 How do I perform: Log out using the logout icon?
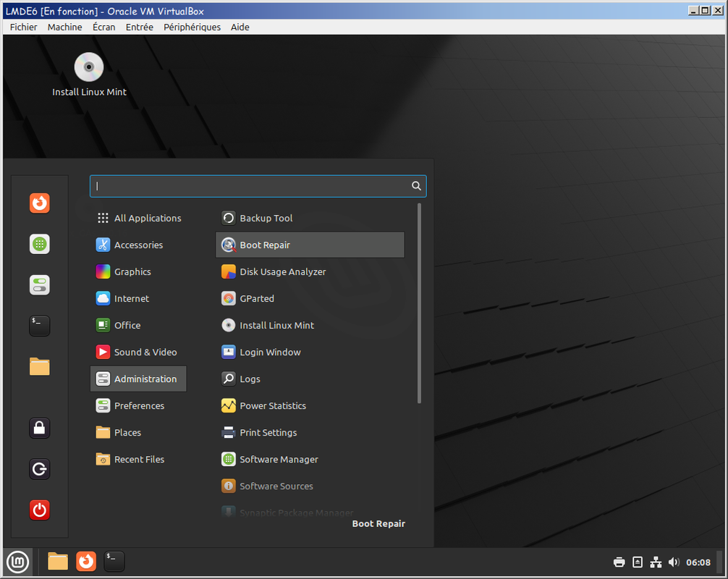click(40, 469)
